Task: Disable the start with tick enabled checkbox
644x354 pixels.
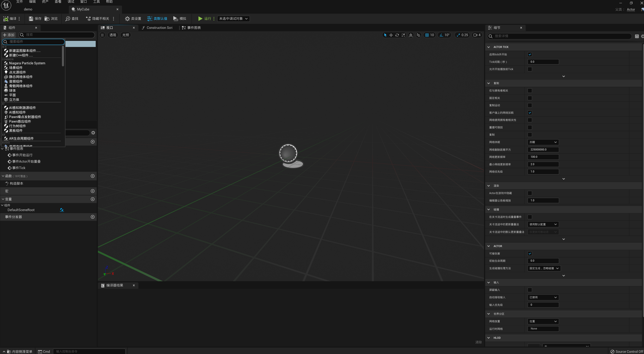Action: (x=530, y=55)
